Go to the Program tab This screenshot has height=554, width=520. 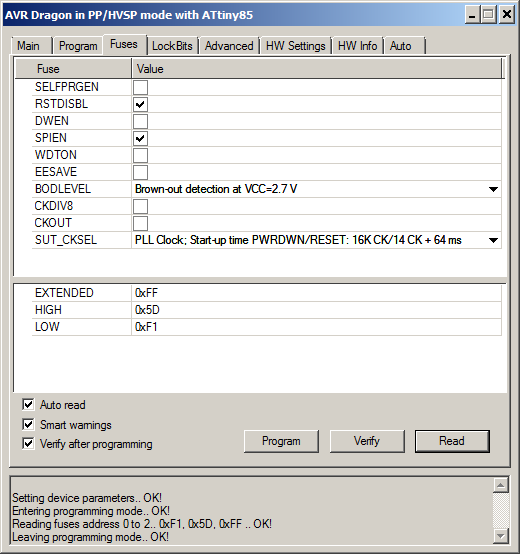[78, 46]
